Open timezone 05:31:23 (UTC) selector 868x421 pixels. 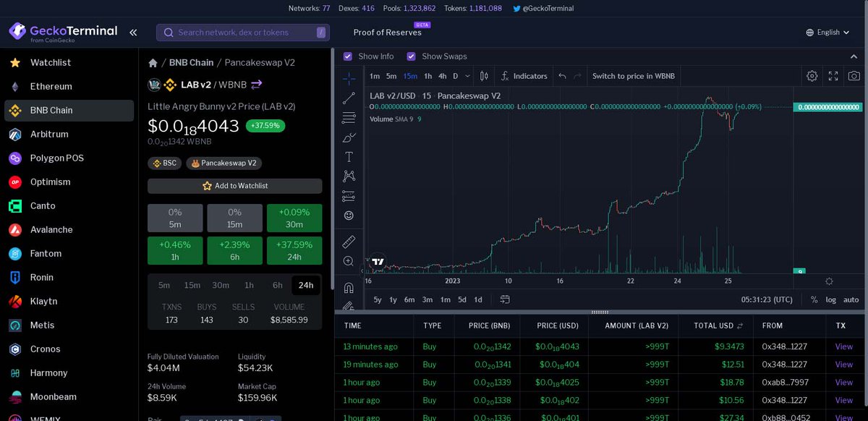pos(767,299)
